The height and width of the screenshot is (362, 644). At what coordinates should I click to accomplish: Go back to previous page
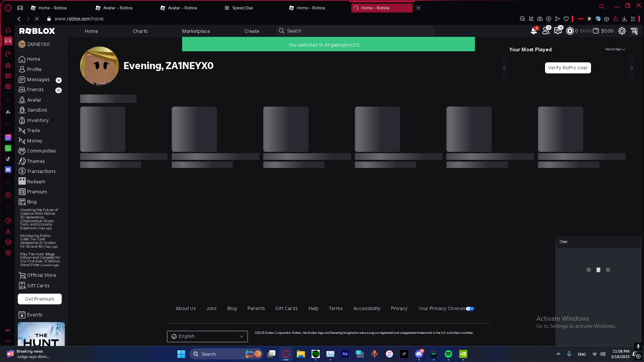(19, 19)
